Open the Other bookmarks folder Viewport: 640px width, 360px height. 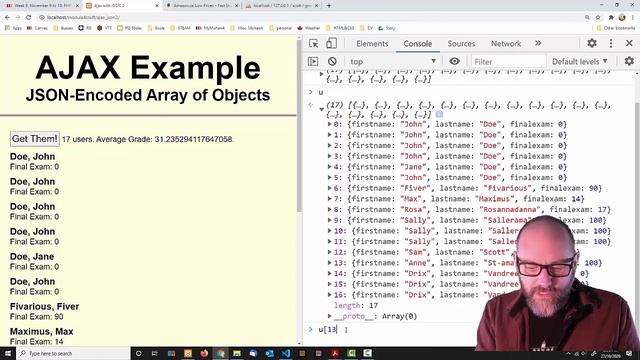pyautogui.click(x=616, y=28)
